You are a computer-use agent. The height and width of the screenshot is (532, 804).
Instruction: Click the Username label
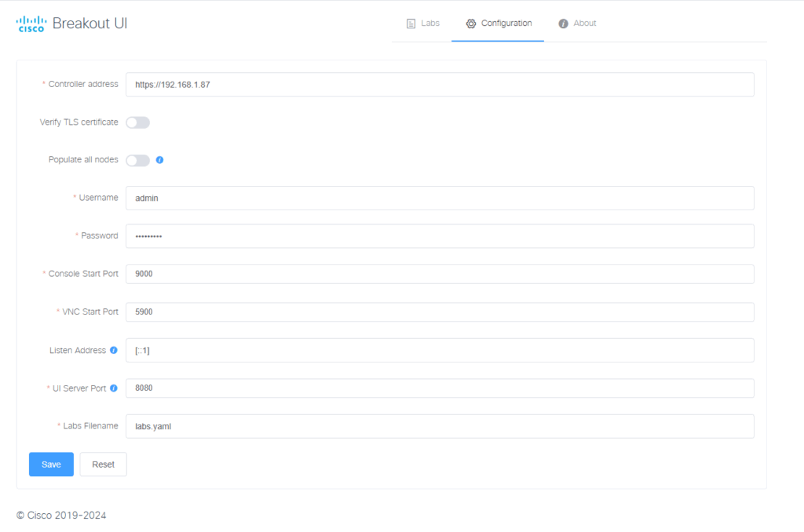(98, 197)
